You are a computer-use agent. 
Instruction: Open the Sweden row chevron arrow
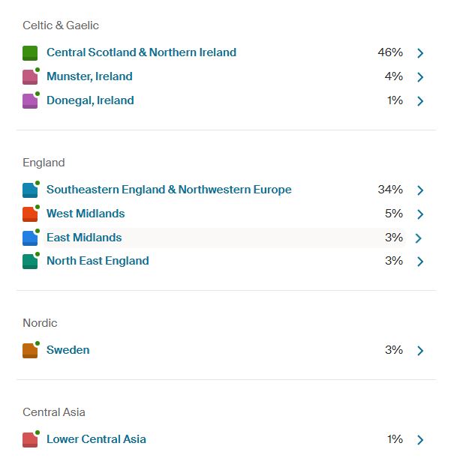coord(420,351)
